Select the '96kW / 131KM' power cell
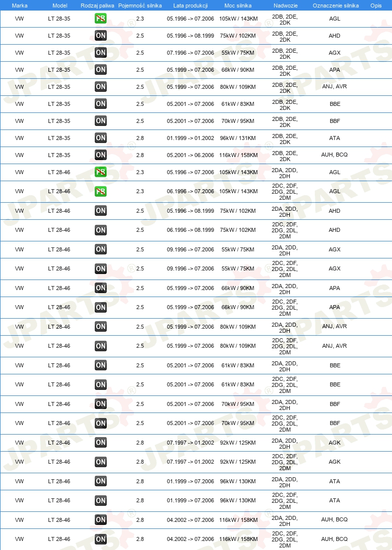This screenshot has height=550, width=392. [238, 138]
